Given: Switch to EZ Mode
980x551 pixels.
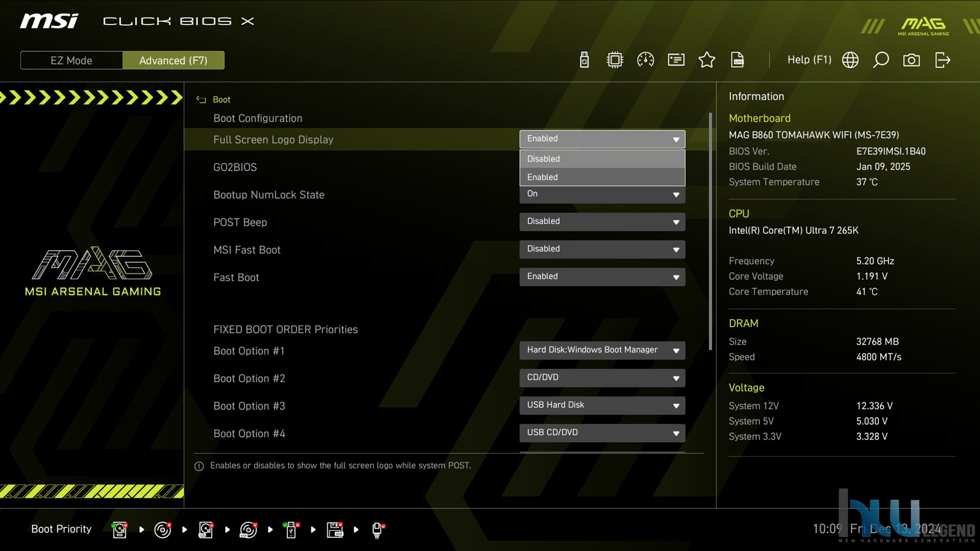Looking at the screenshot, I should [71, 60].
